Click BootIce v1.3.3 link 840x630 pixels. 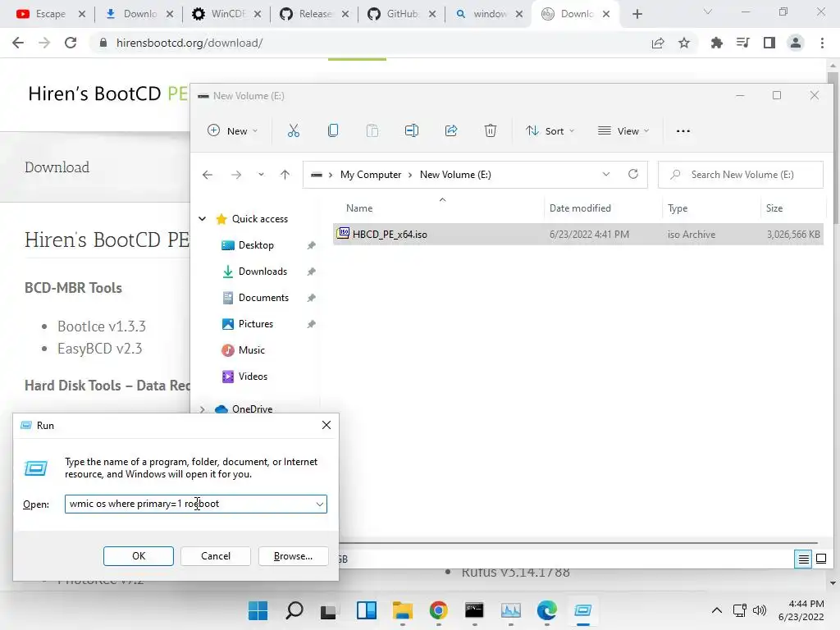click(x=102, y=326)
